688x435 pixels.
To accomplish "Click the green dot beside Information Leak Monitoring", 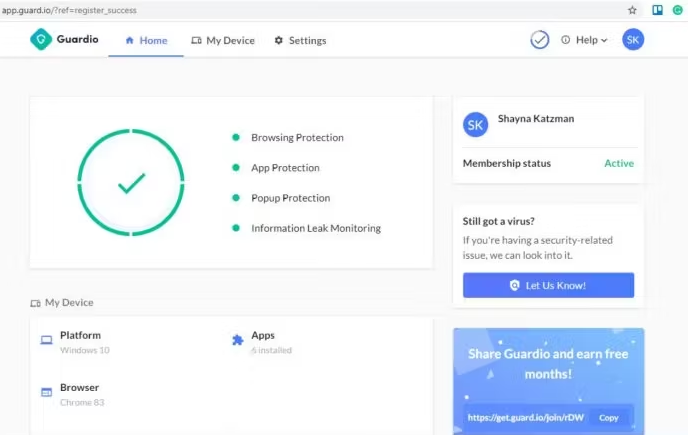I will 236,228.
